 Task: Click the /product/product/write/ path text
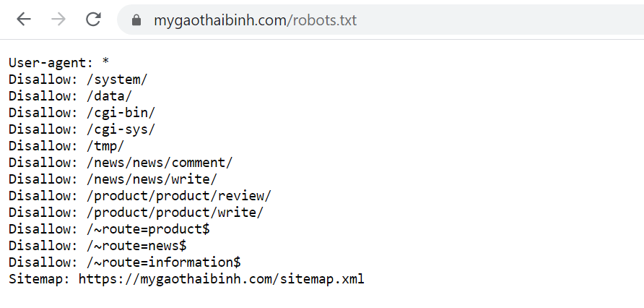coord(175,213)
